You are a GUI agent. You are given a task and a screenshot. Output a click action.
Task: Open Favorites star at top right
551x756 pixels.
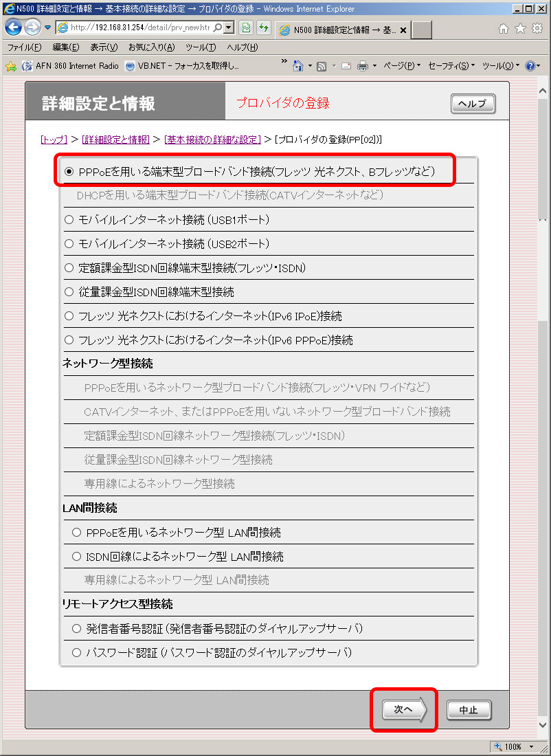click(x=520, y=28)
